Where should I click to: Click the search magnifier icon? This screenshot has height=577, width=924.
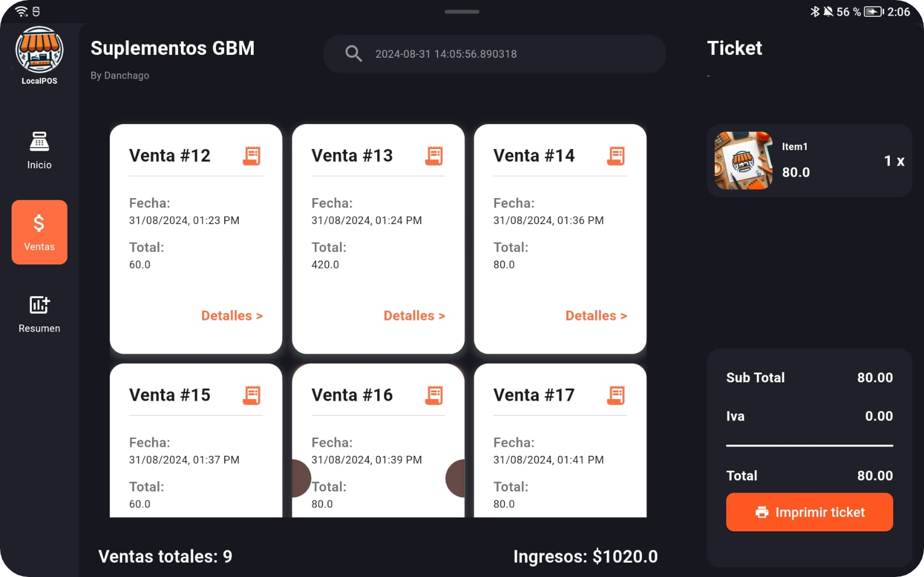tap(353, 54)
